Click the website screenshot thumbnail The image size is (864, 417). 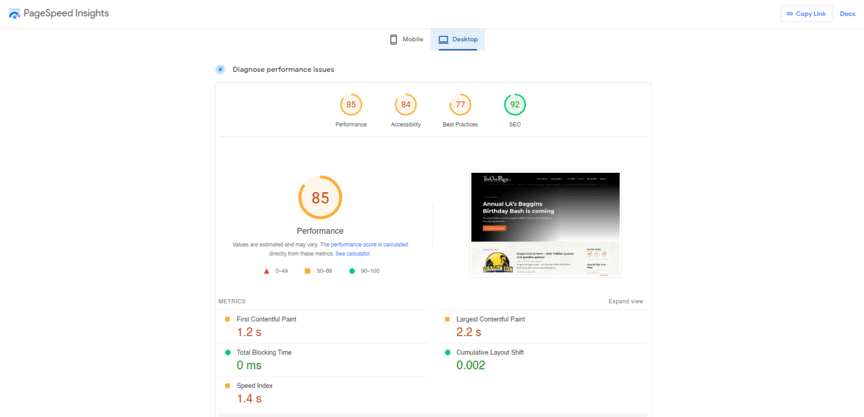point(545,224)
